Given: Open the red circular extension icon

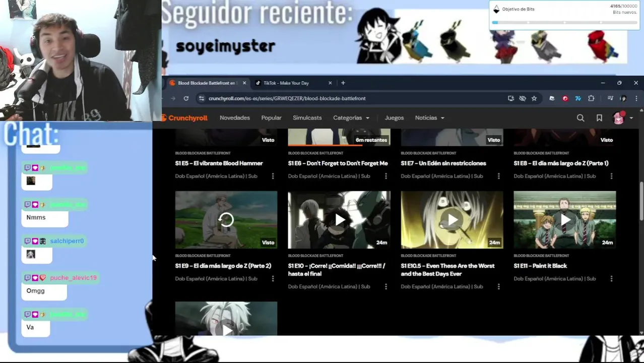Looking at the screenshot, I should pyautogui.click(x=565, y=98).
